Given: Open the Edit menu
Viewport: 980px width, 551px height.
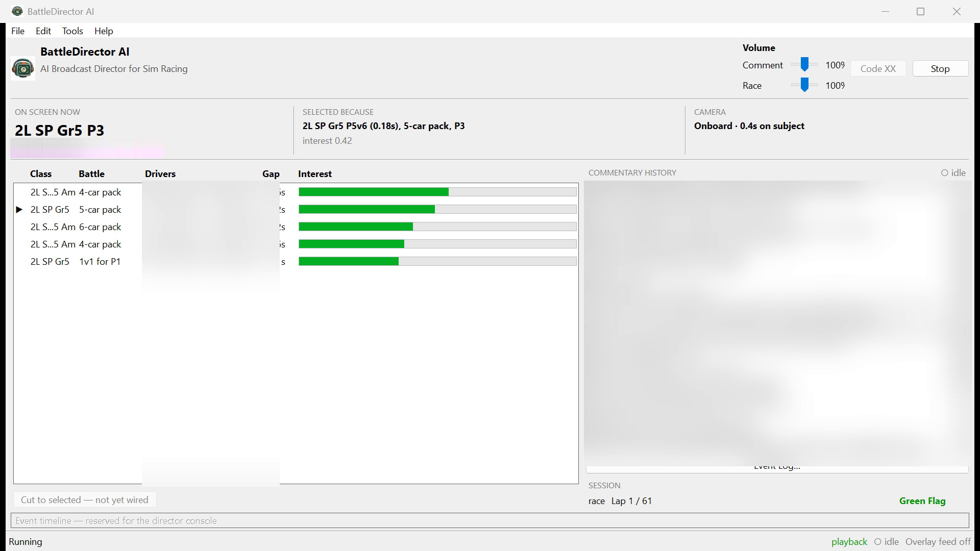Looking at the screenshot, I should tap(43, 31).
